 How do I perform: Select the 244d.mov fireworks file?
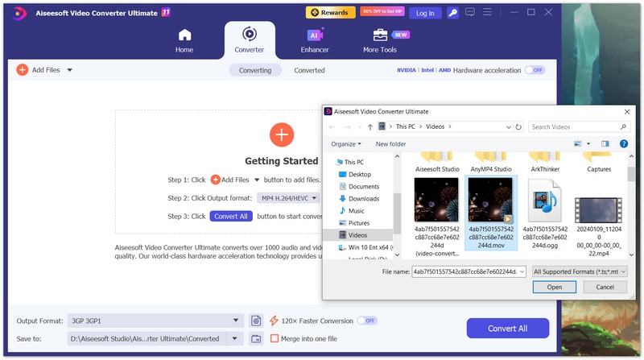point(491,213)
